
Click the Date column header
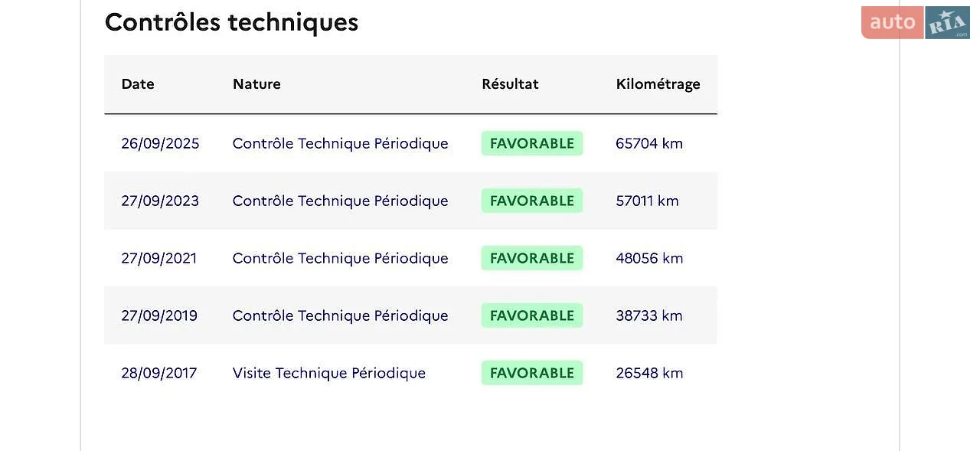[x=138, y=84]
